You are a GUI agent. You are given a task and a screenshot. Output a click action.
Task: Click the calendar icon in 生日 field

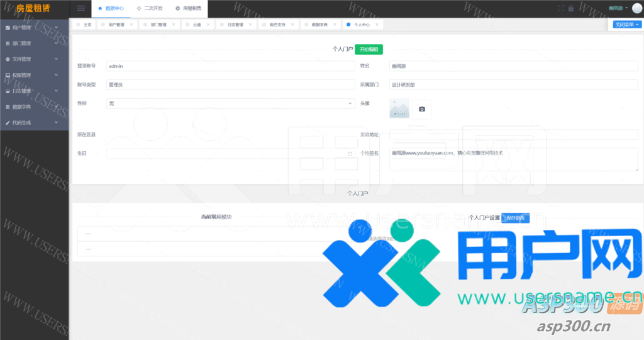[350, 154]
